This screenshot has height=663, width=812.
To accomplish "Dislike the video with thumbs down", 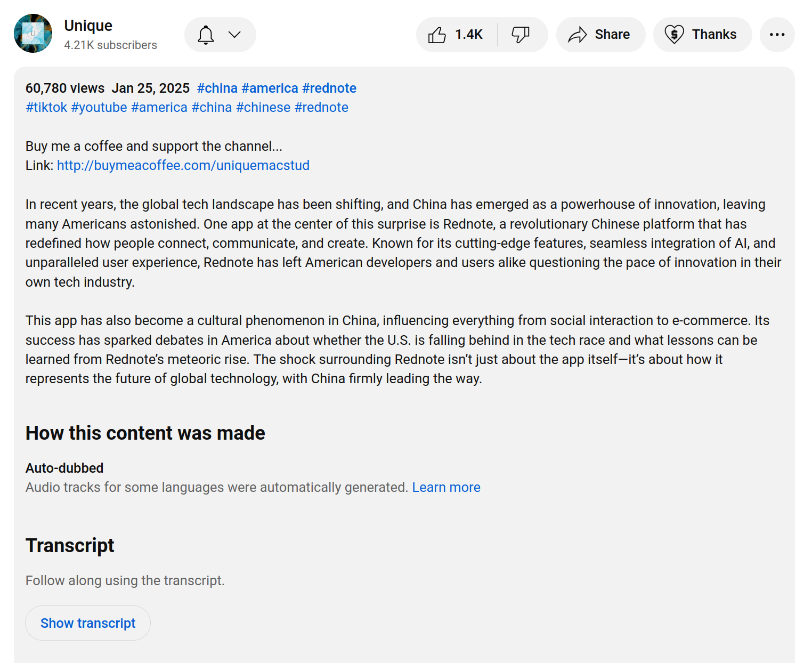I will pos(521,35).
